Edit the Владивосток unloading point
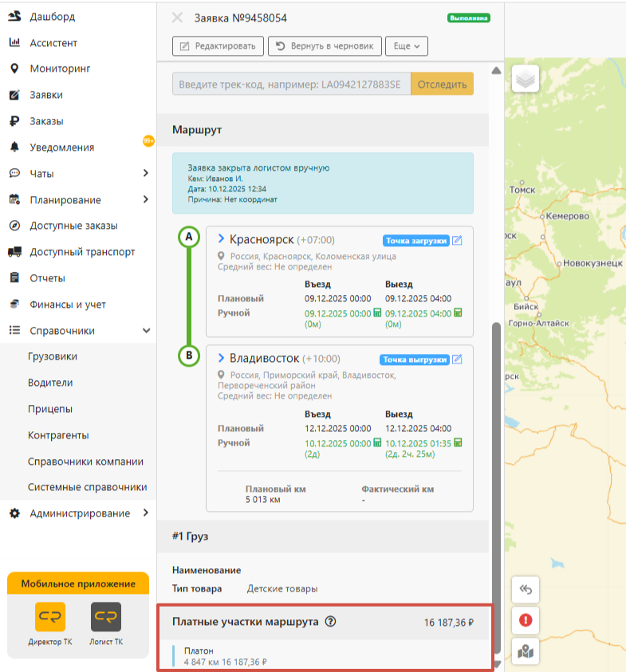The image size is (626, 672). (457, 360)
